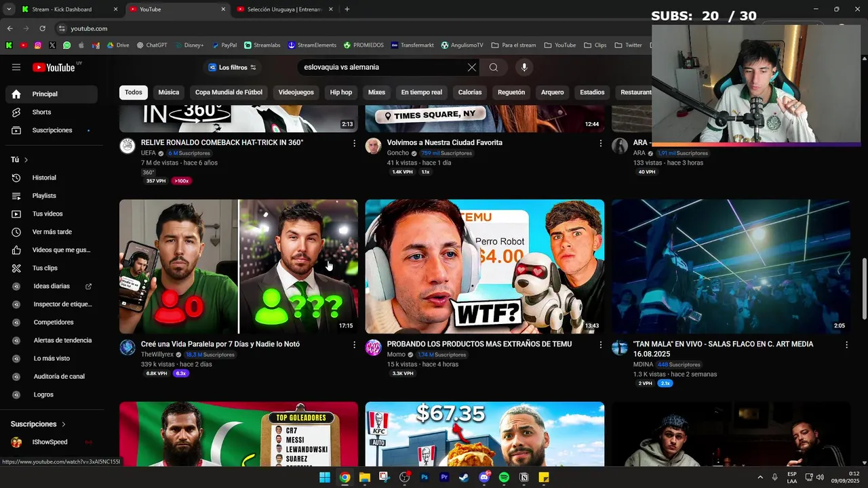Open Photoshop from the Windows taskbar
Viewport: 868px width, 488px height.
[425, 477]
